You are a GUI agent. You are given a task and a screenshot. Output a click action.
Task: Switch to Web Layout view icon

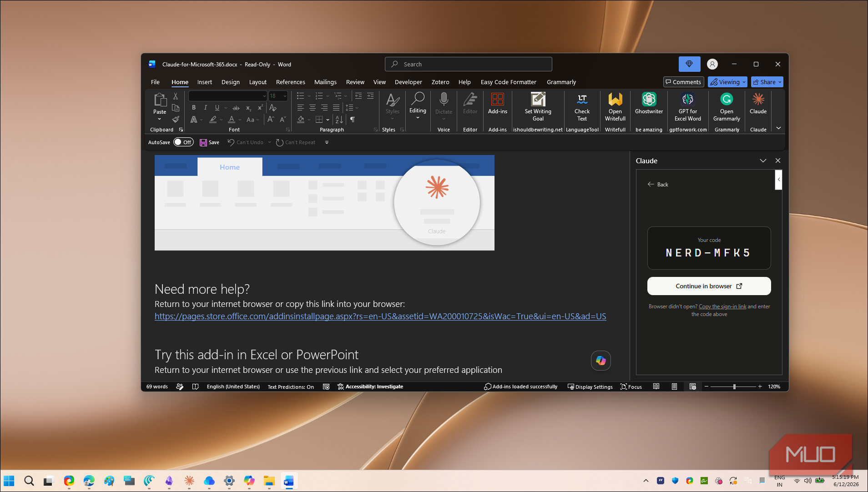point(692,387)
